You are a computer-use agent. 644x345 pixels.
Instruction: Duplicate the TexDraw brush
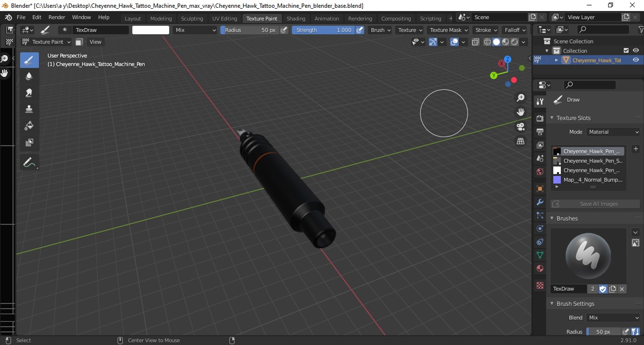pyautogui.click(x=612, y=289)
